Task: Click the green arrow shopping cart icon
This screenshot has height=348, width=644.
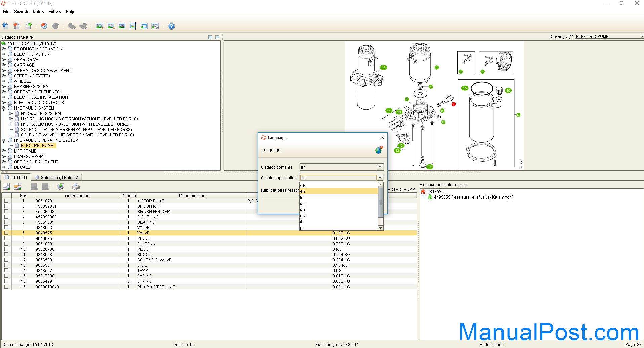Action: click(x=61, y=186)
